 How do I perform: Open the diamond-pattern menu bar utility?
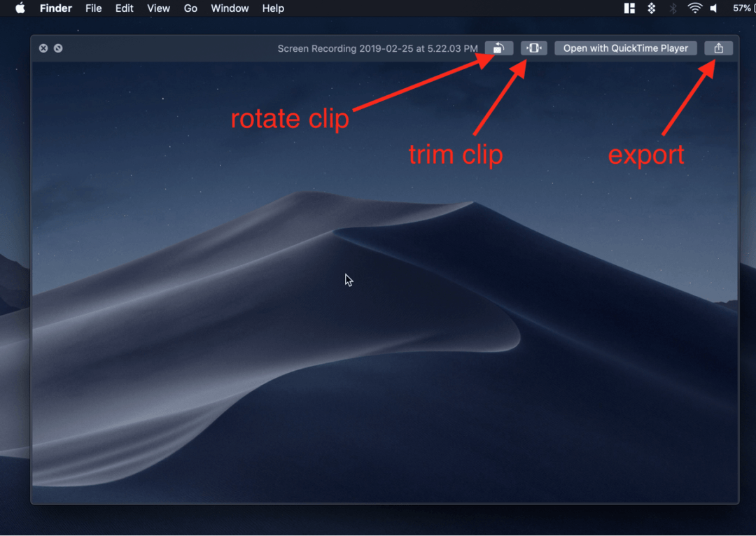(x=651, y=8)
